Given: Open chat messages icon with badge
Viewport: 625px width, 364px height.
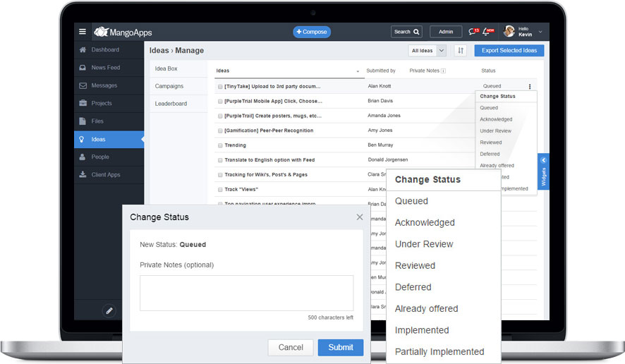Looking at the screenshot, I should (x=473, y=32).
